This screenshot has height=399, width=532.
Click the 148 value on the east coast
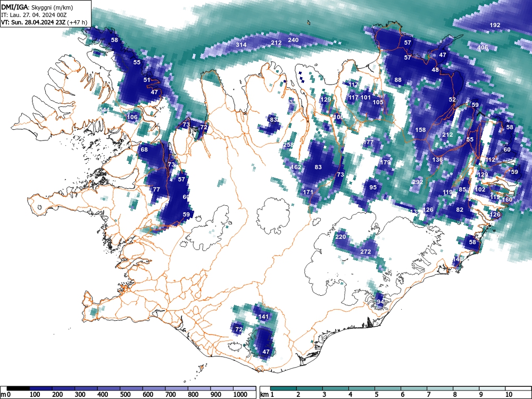pyautogui.click(x=458, y=259)
